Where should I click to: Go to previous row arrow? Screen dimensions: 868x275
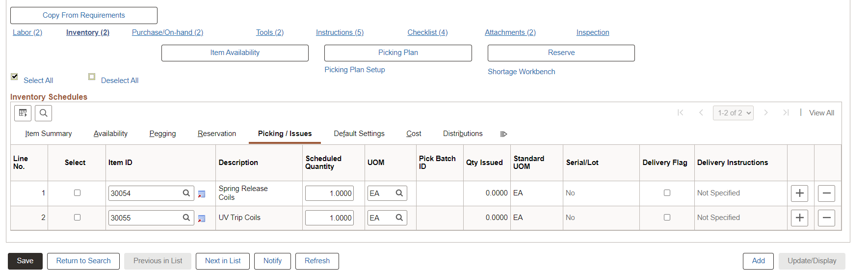701,112
